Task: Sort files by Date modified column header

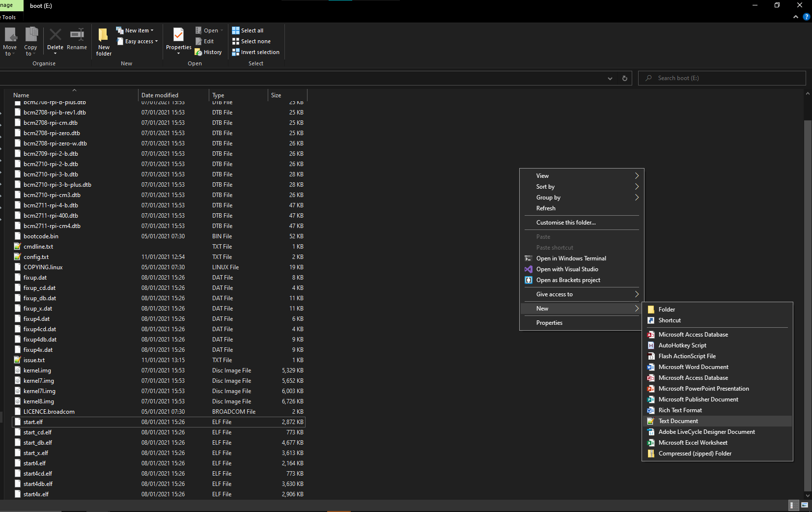Action: click(173, 95)
